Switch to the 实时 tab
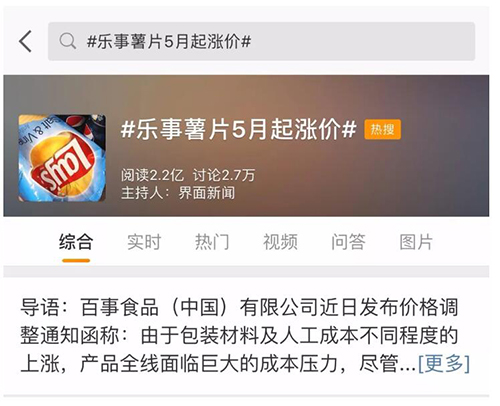This screenshot has width=500, height=406. click(144, 242)
